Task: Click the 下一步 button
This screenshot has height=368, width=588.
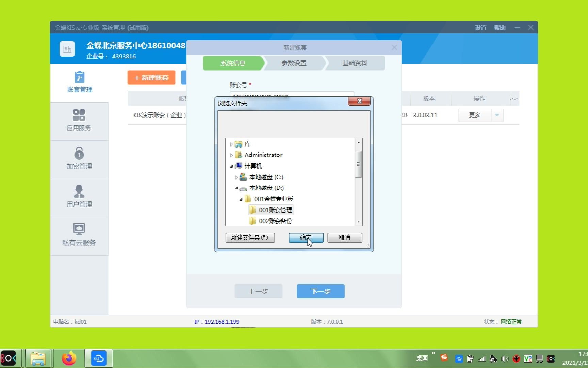Action: [x=321, y=291]
